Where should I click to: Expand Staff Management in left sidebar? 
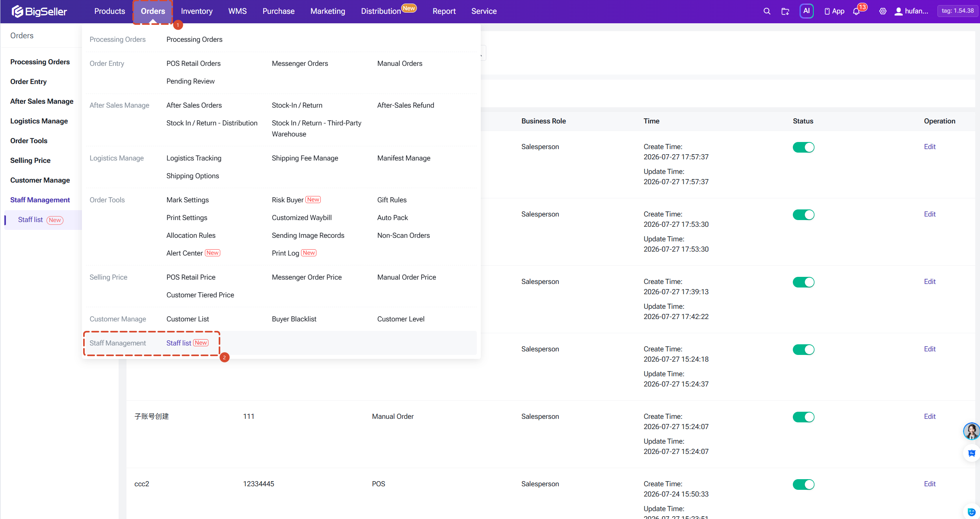pyautogui.click(x=40, y=200)
